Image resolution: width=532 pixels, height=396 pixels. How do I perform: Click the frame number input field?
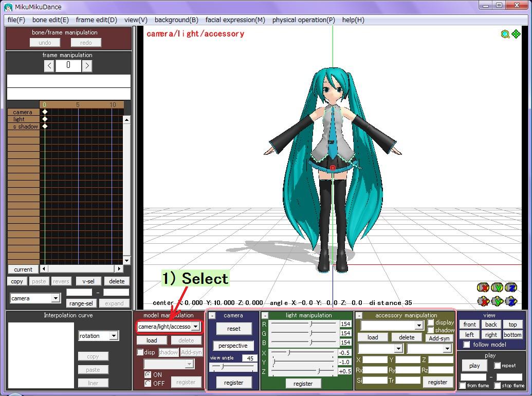tap(68, 65)
